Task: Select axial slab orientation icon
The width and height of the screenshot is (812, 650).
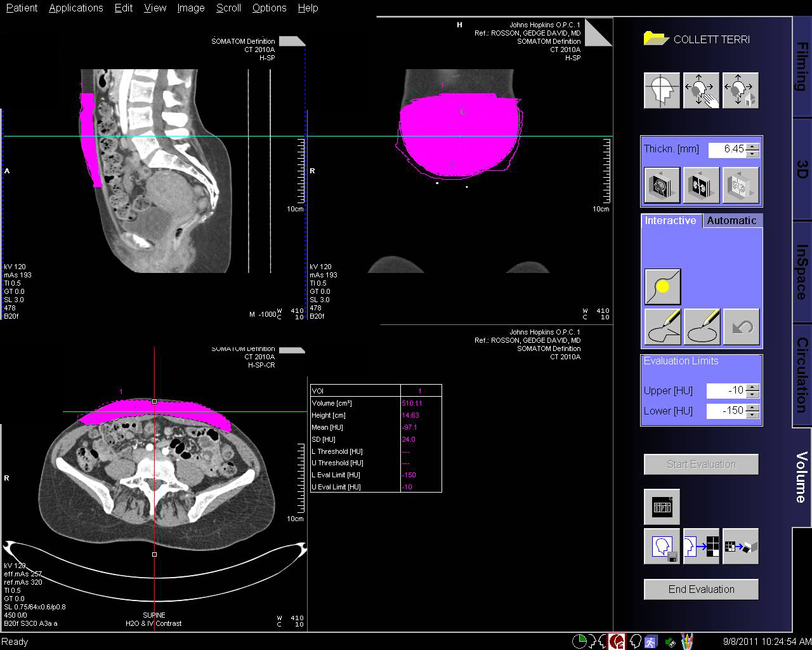Action: pyautogui.click(x=740, y=185)
